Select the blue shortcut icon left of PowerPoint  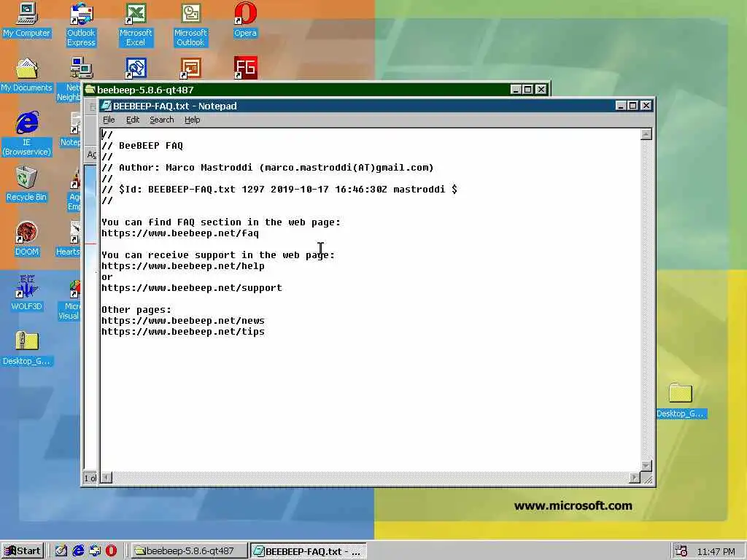(136, 68)
